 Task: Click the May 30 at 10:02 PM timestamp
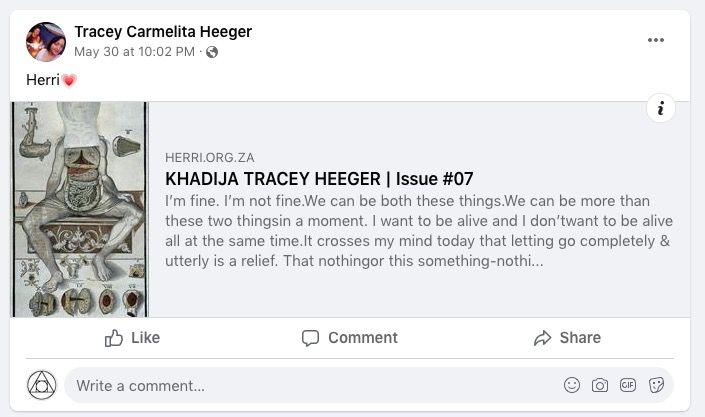pyautogui.click(x=134, y=52)
